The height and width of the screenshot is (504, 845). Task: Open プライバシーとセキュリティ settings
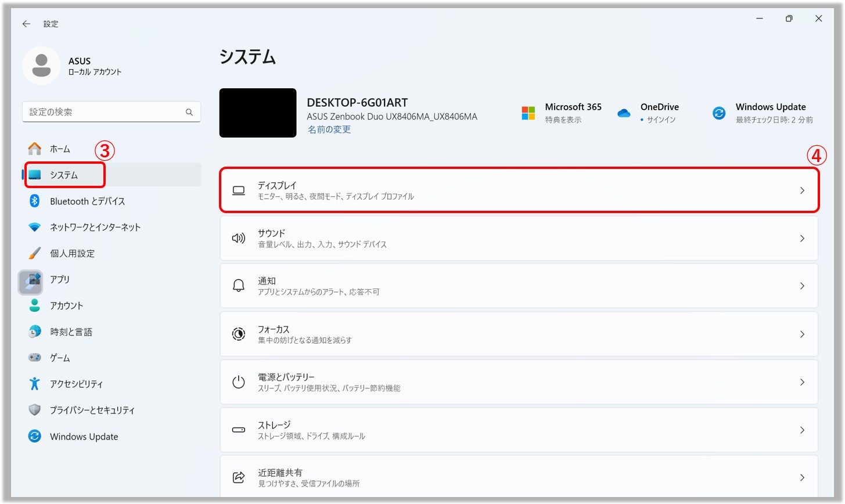[112, 410]
